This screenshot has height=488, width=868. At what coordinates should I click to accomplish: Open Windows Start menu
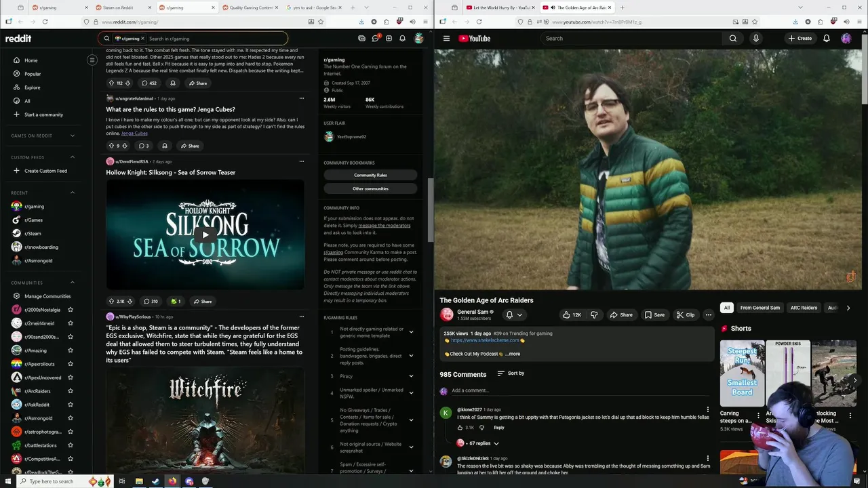[x=7, y=481]
